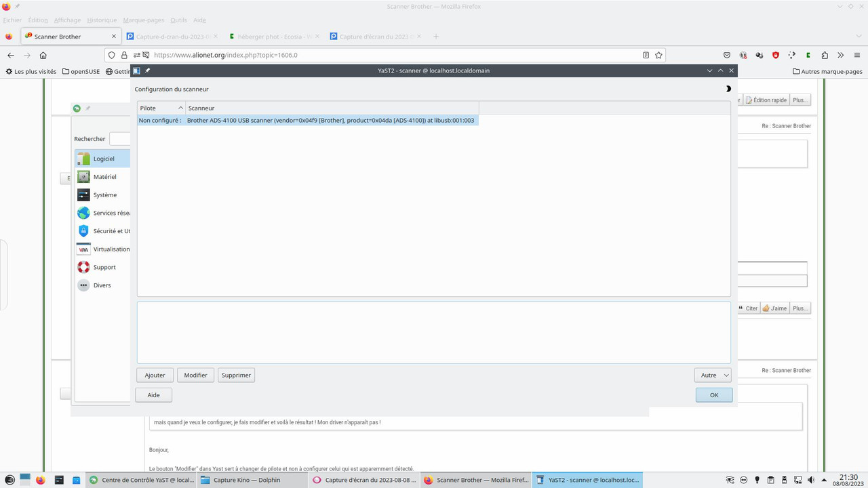Open Autres marque-pages folder
868x488 pixels.
pyautogui.click(x=827, y=71)
